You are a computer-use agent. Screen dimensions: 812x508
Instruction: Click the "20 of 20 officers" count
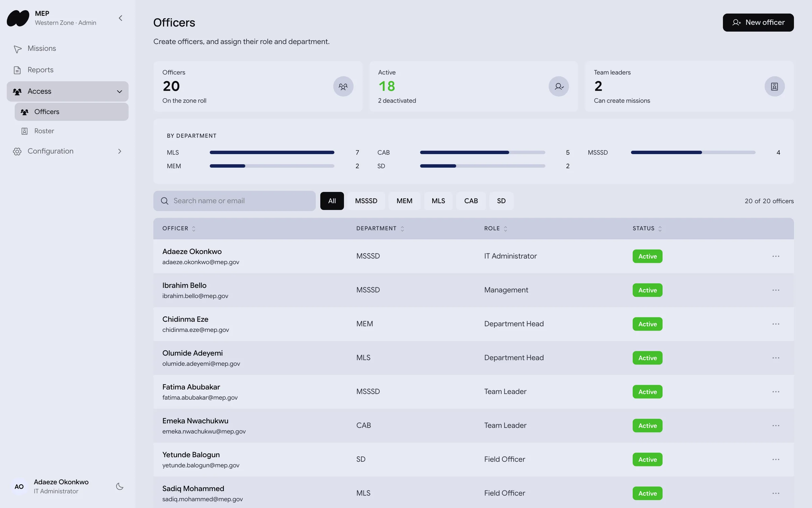click(x=769, y=201)
